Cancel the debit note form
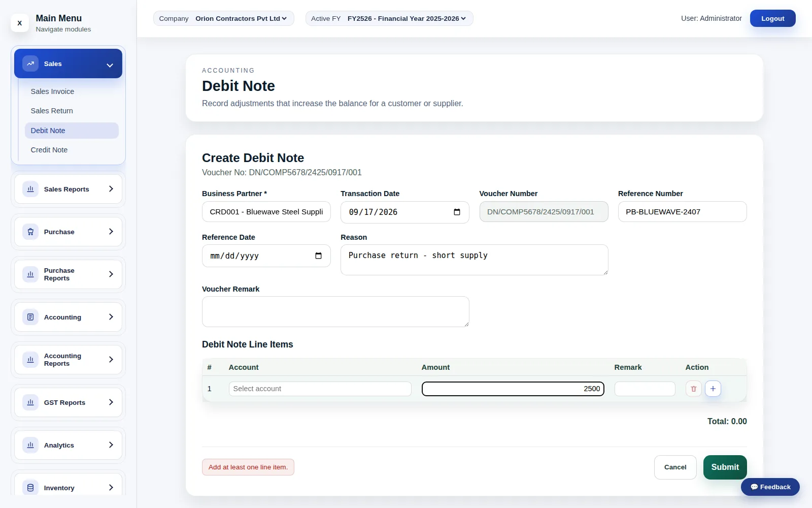The image size is (812, 508). coord(675,467)
